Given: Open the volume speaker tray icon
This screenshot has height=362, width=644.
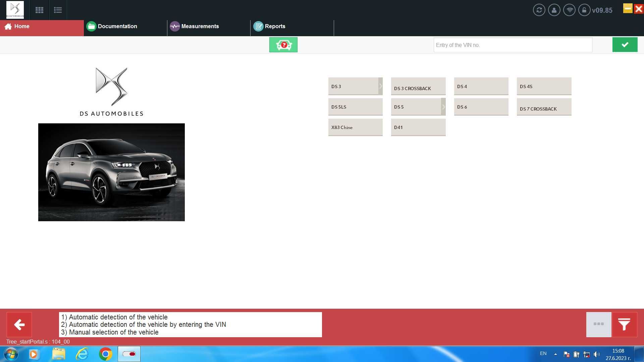Looking at the screenshot, I should click(596, 354).
